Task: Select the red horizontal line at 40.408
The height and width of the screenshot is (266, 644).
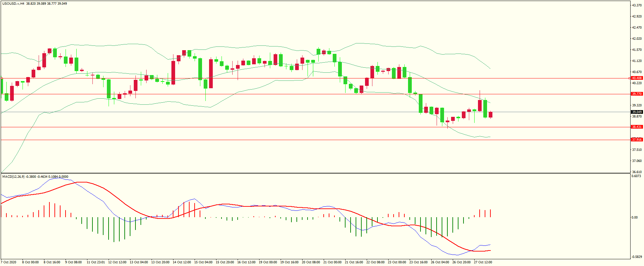Action: click(x=315, y=78)
